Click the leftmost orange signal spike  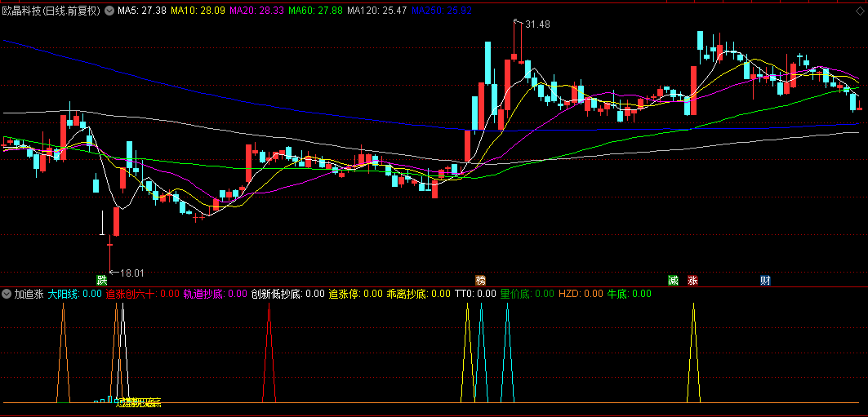(64, 353)
